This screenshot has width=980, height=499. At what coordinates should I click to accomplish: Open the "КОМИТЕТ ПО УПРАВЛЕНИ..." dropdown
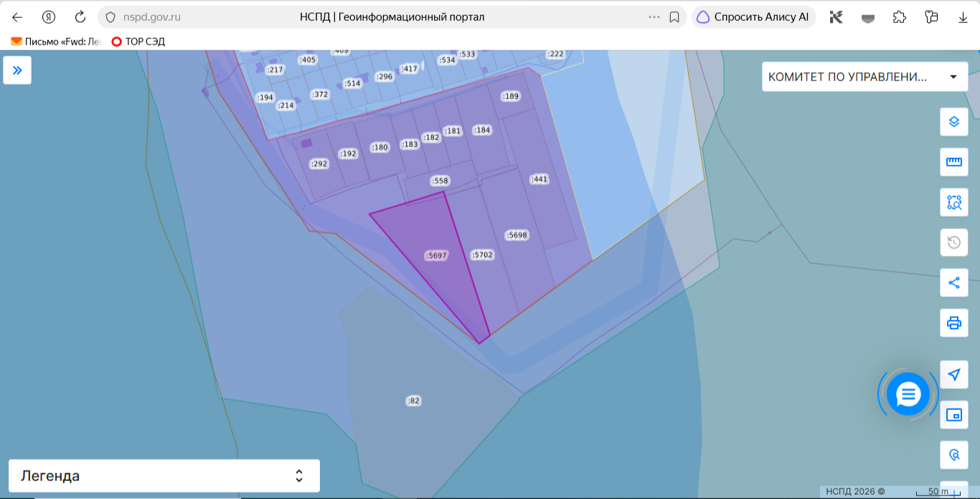864,77
